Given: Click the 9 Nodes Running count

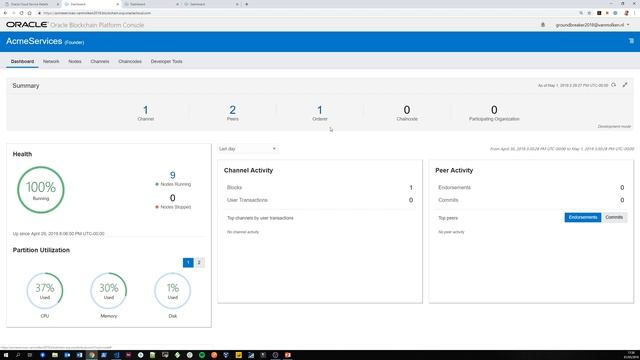Looking at the screenshot, I should [x=173, y=175].
